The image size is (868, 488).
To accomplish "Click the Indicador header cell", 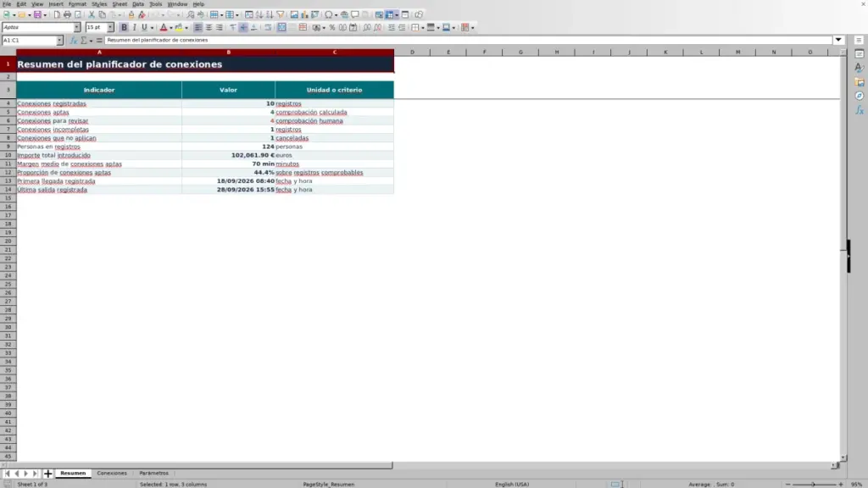I will pos(99,90).
